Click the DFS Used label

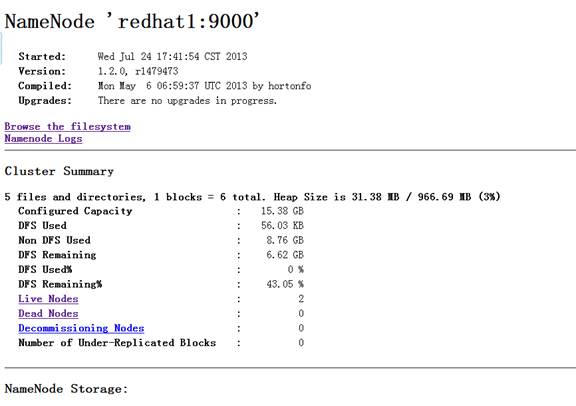pos(43,226)
